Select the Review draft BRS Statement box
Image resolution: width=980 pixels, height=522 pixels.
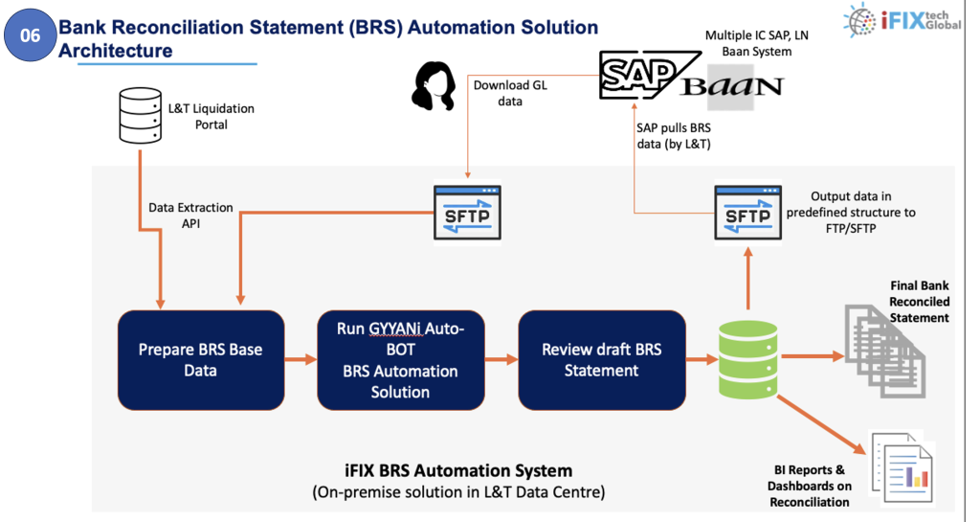tap(602, 360)
